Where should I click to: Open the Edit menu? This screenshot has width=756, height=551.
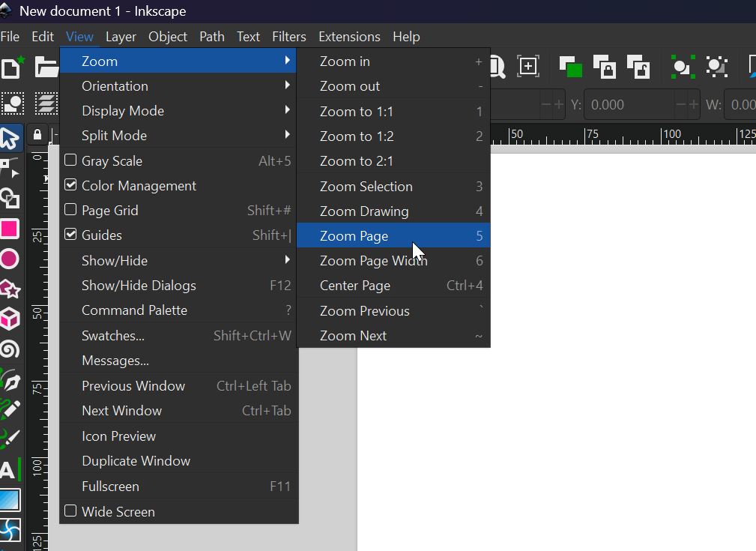(43, 37)
